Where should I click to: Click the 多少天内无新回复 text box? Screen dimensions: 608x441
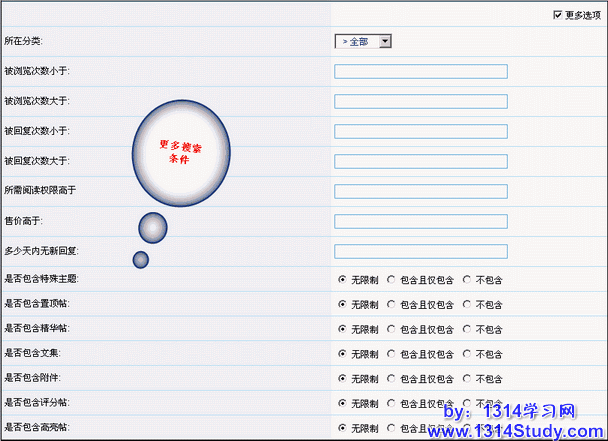[420, 251]
